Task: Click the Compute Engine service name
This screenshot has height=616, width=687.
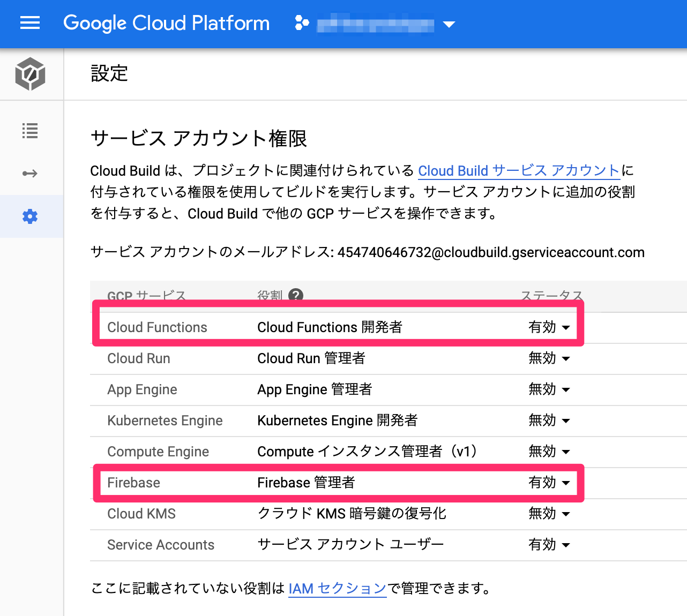Action: pos(158,452)
